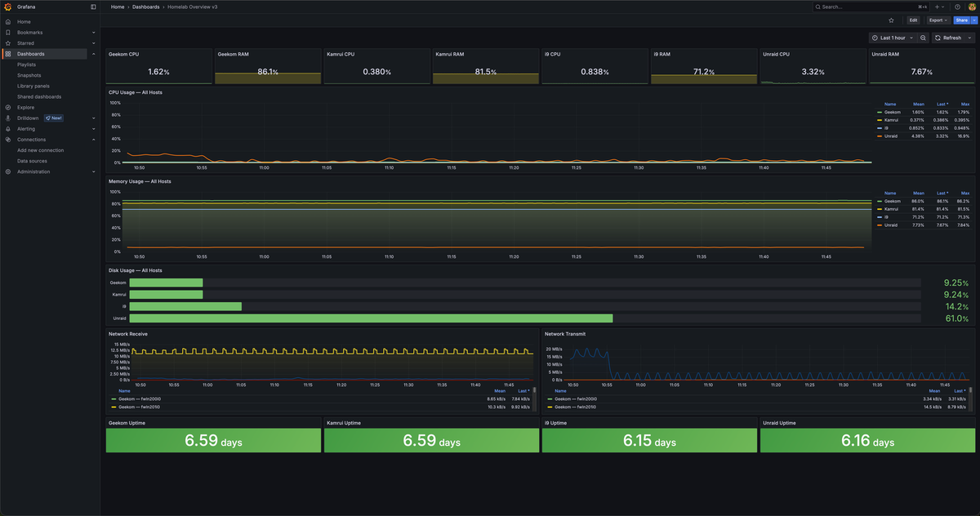Click the zoom out time range icon
Viewport: 980px width, 516px height.
click(923, 38)
